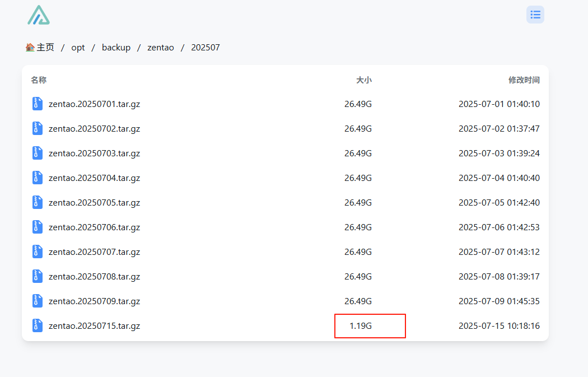
Task: Click modified time 2025-07-05 01:42:40
Action: pyautogui.click(x=499, y=203)
